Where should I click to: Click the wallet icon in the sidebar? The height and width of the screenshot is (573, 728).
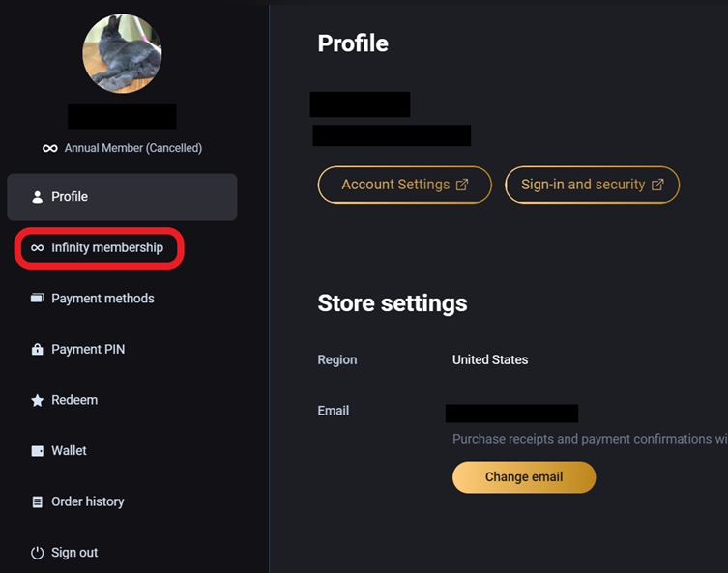click(38, 451)
